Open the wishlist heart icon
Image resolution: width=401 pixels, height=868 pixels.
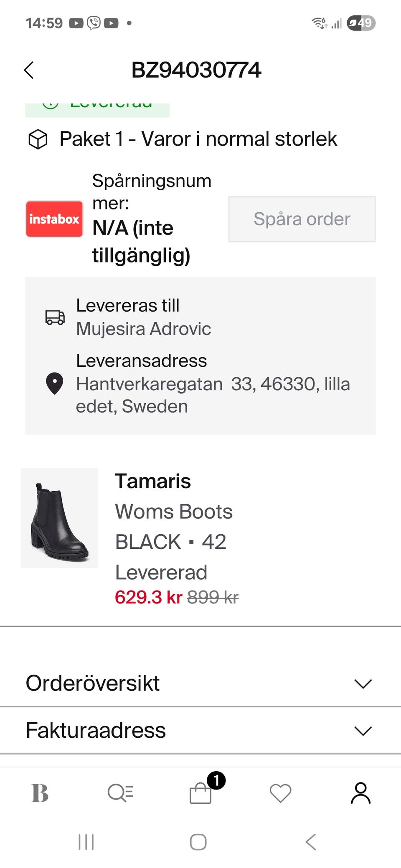(280, 793)
